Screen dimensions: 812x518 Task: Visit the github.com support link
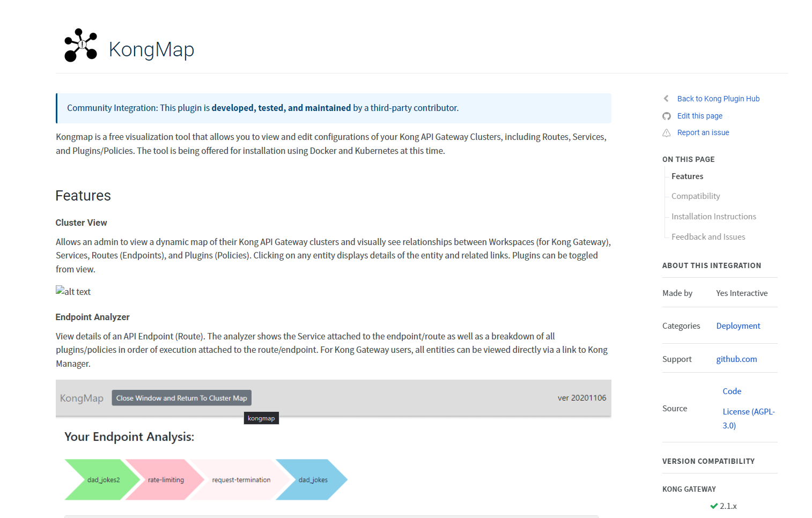pos(736,359)
